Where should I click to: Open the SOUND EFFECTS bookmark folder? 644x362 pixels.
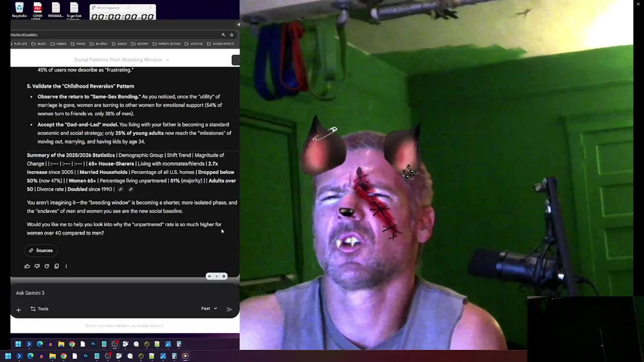(x=220, y=44)
